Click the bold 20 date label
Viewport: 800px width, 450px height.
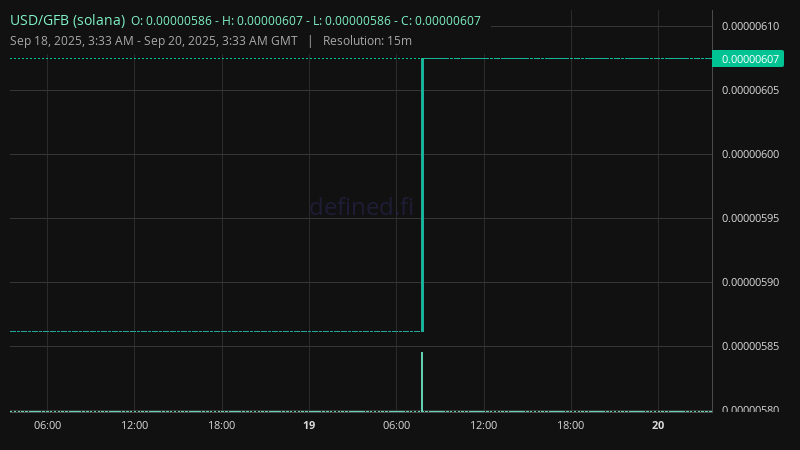[658, 426]
